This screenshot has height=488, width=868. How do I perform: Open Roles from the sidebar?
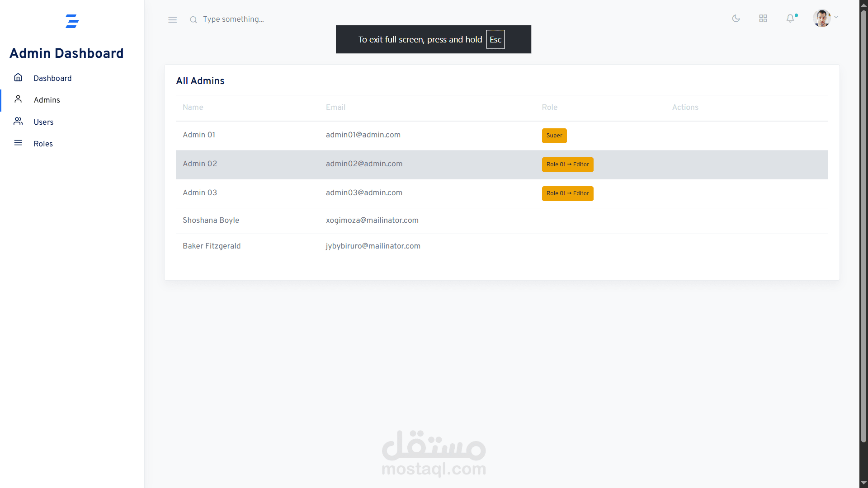(43, 143)
